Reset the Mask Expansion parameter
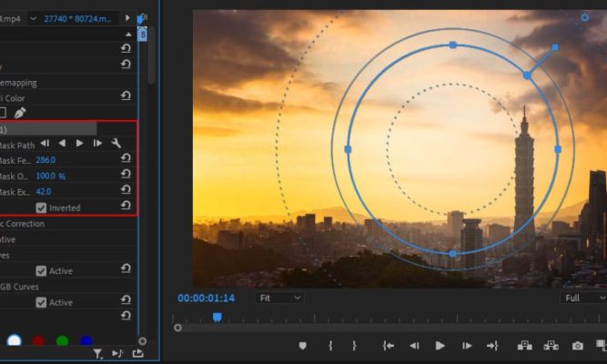 point(126,191)
